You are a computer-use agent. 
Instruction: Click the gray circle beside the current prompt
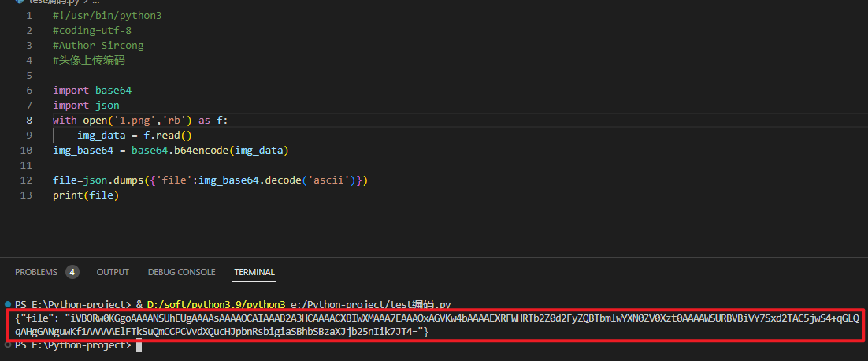point(7,345)
